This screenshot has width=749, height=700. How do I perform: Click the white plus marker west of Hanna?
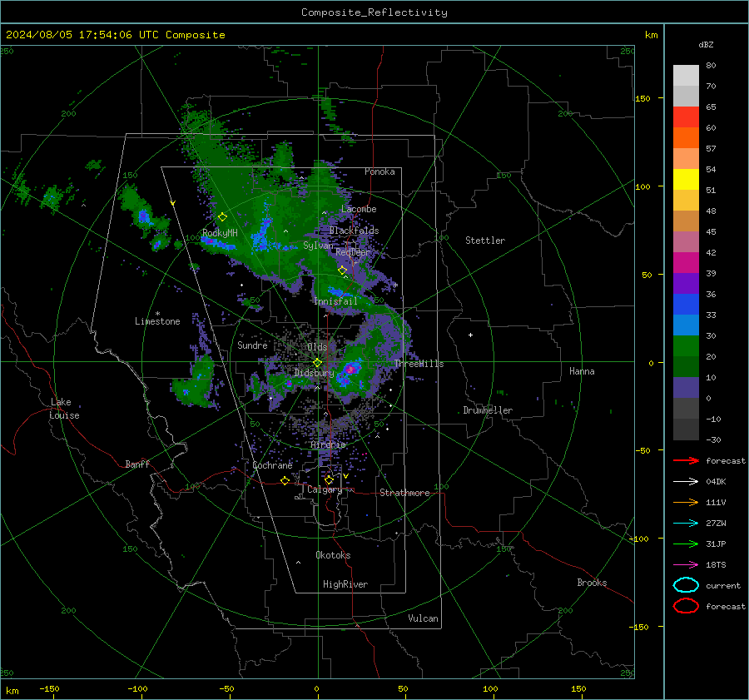pos(470,335)
